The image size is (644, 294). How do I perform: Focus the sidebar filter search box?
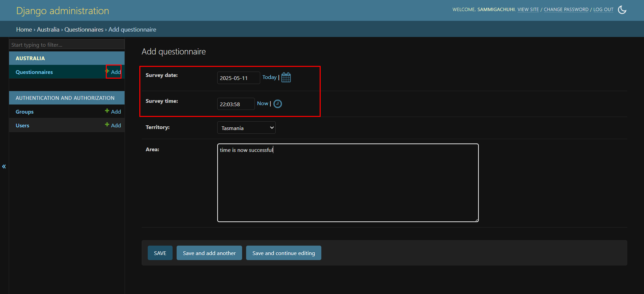tap(66, 45)
